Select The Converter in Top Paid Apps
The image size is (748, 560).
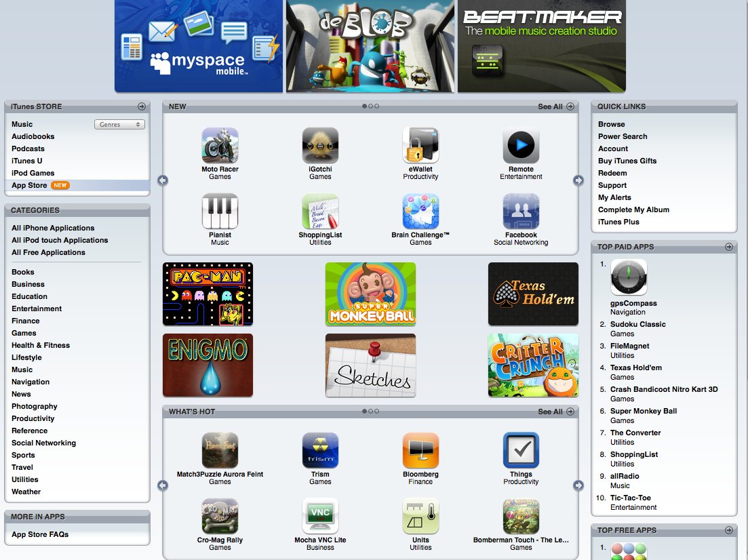pos(635,433)
